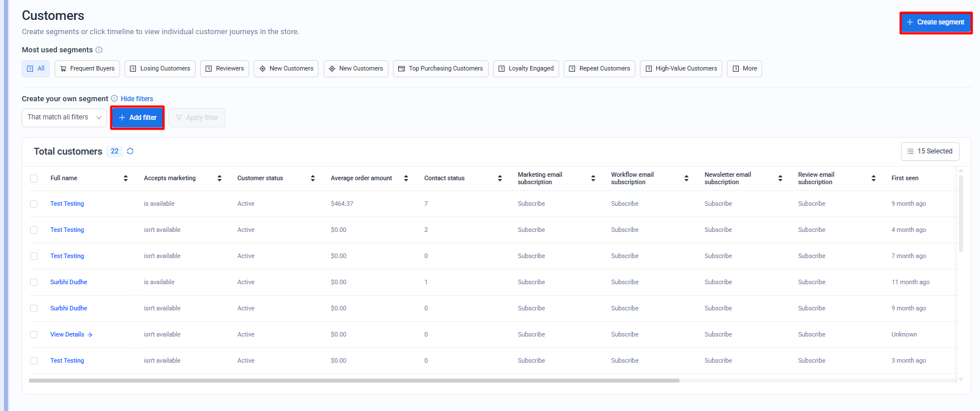The image size is (980, 411).
Task: Toggle the select-all checkbox in table header
Action: pyautogui.click(x=34, y=178)
